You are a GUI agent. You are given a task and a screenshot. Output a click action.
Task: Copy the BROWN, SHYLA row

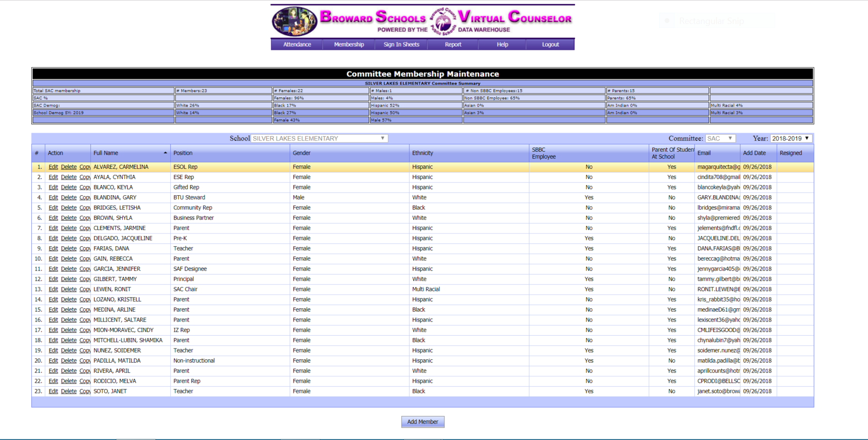point(85,218)
